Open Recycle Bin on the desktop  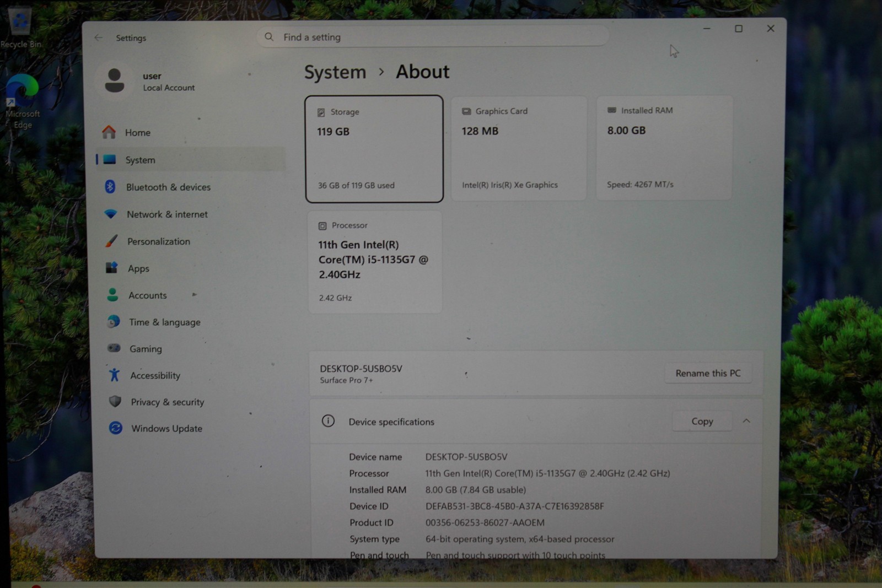click(x=21, y=26)
